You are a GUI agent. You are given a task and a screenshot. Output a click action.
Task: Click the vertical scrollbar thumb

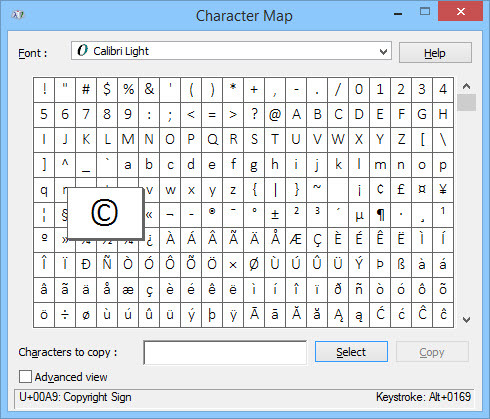[x=466, y=102]
